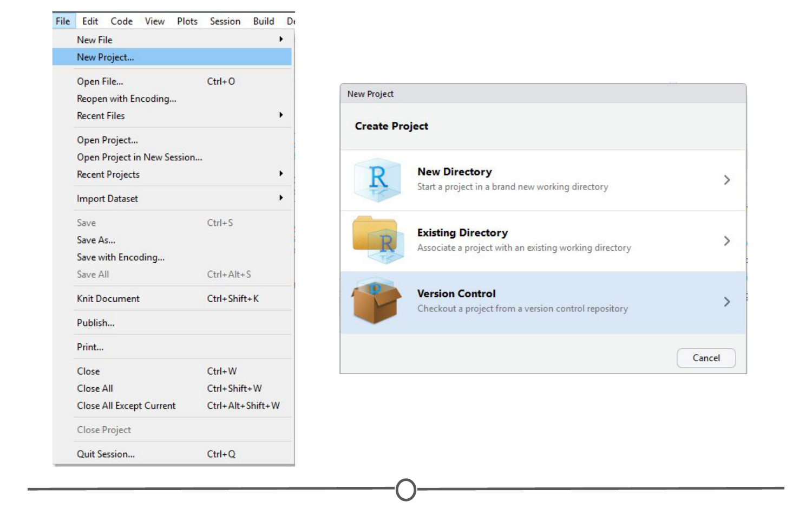Open the Plots menu
812x508 pixels.
[x=187, y=21]
